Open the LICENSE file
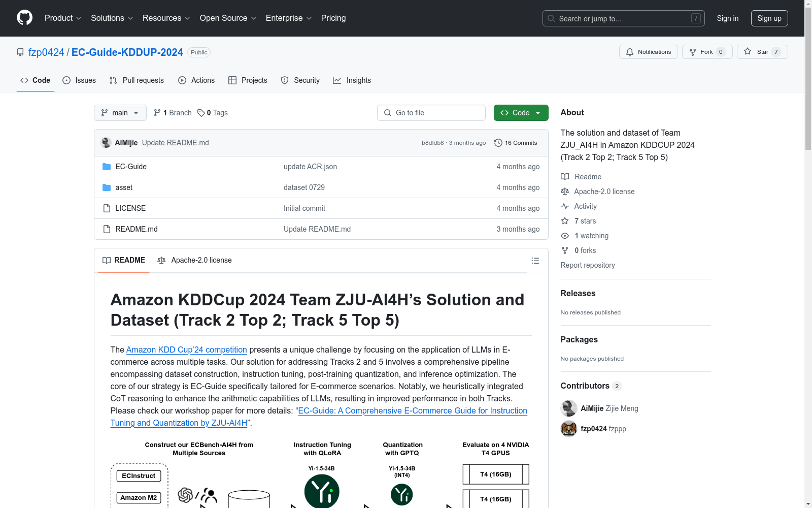 click(x=130, y=208)
